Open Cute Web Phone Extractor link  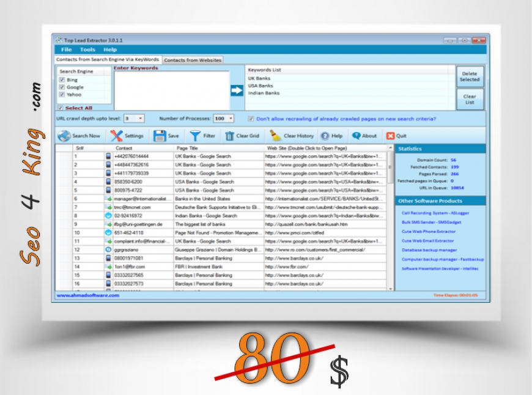pos(429,231)
